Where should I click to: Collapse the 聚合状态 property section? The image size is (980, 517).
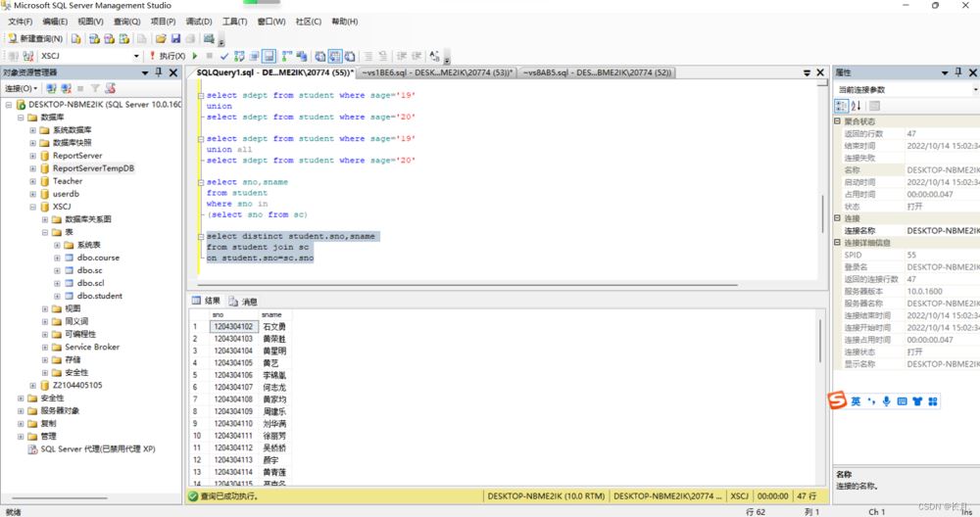click(x=837, y=121)
